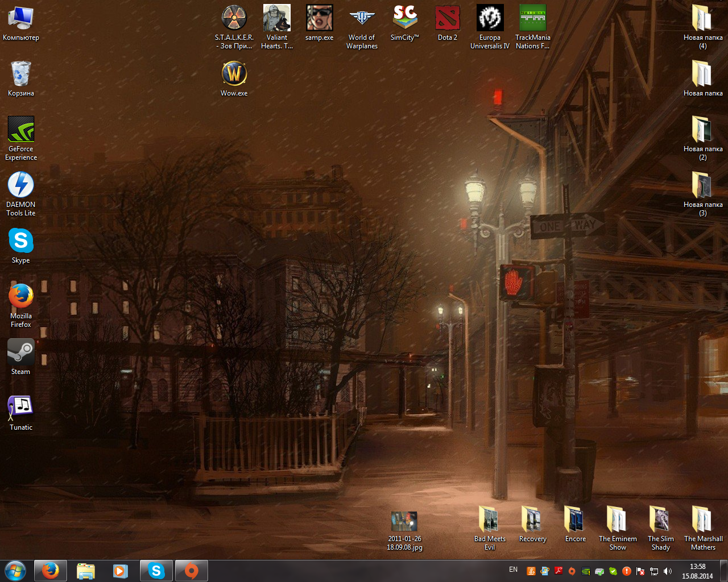
Task: Open the Origin tray icon
Action: [x=572, y=571]
